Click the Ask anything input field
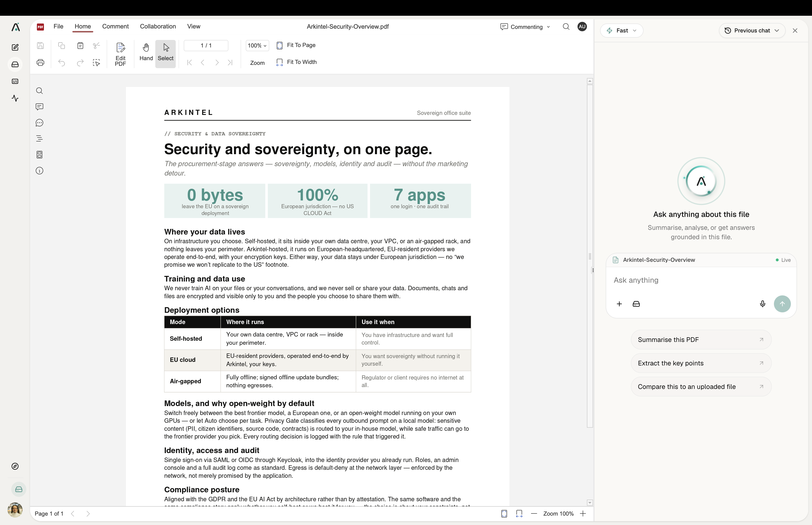The image size is (812, 525). (701, 280)
